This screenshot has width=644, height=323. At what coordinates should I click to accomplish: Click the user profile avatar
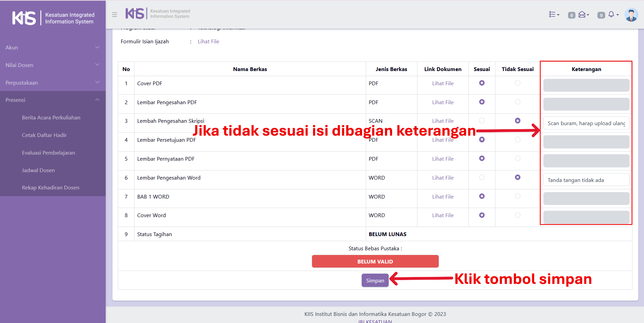(631, 15)
